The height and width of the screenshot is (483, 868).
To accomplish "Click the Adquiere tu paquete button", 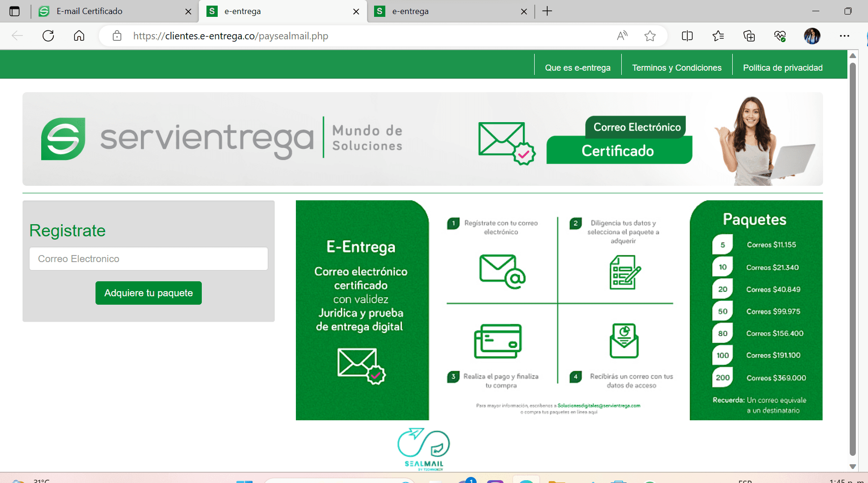I will [x=148, y=293].
